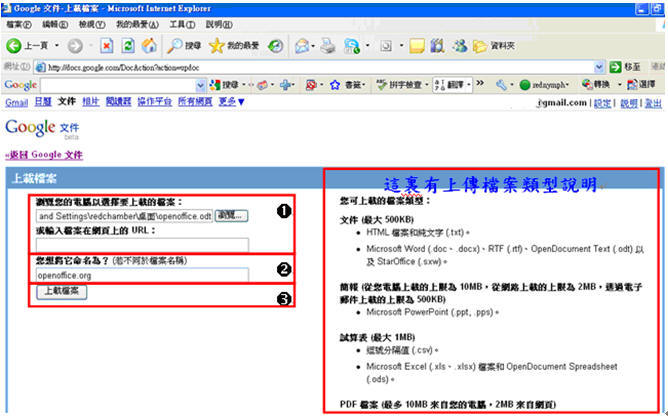Open the 翻譯 dropdown arrow
668x417 pixels.
(469, 85)
